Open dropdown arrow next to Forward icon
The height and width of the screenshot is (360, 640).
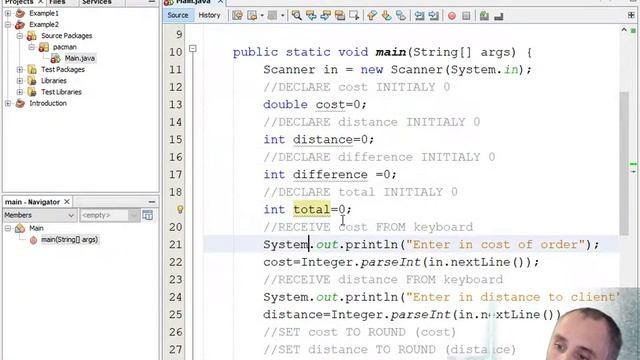coord(262,16)
